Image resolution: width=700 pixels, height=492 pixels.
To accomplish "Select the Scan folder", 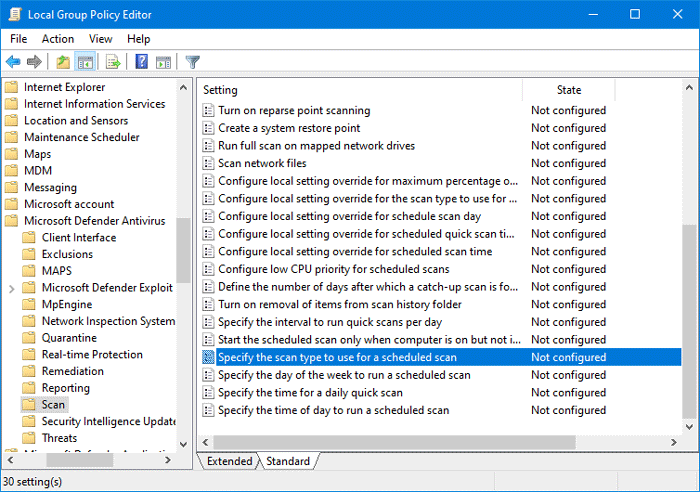I will click(x=53, y=404).
